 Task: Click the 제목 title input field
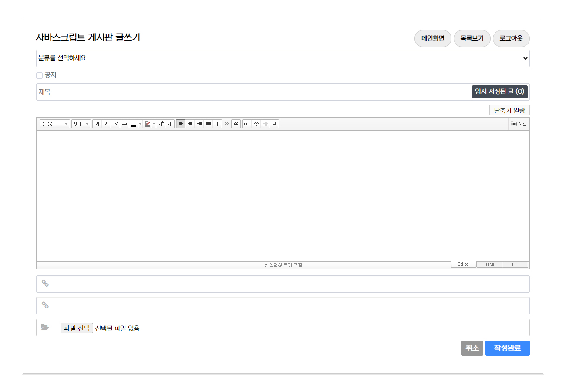(253, 92)
